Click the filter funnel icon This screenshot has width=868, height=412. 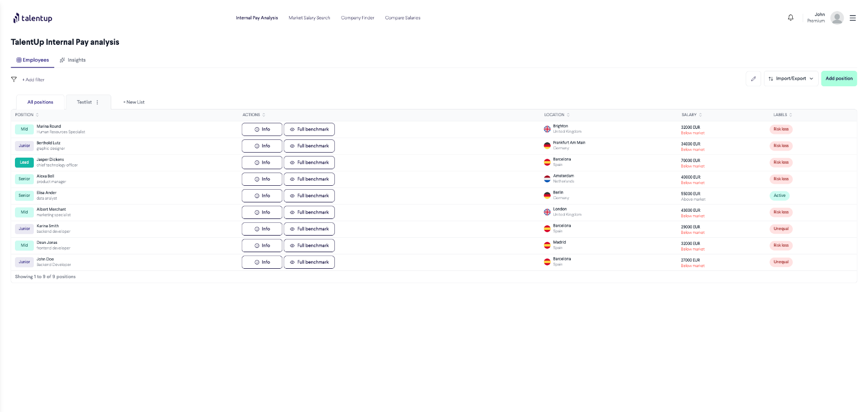point(14,79)
